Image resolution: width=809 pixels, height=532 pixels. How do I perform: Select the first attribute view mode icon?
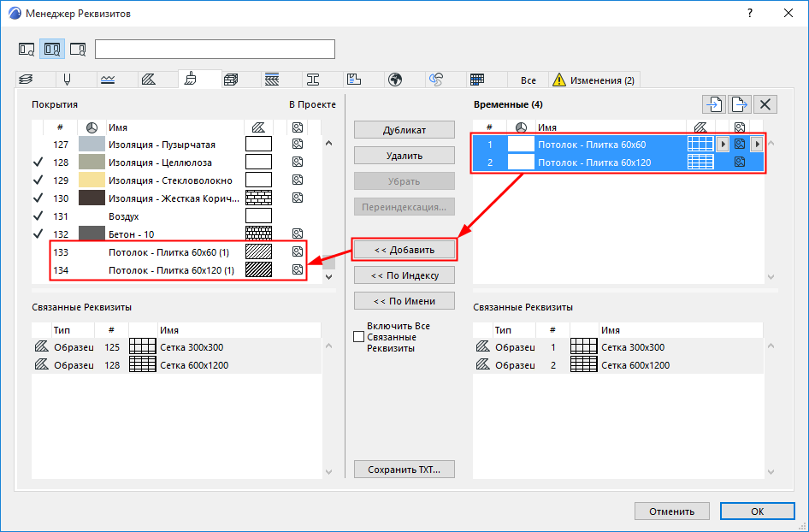point(27,50)
